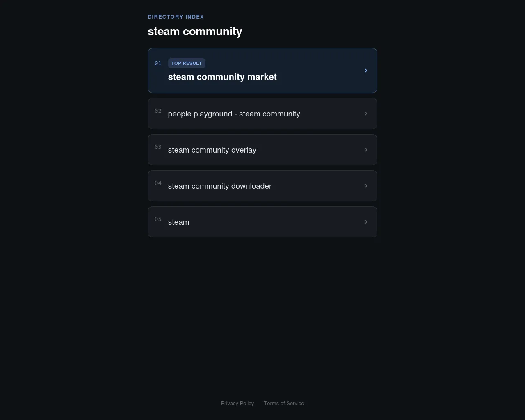Click the steam community page heading
This screenshot has width=525, height=420.
pos(195,32)
